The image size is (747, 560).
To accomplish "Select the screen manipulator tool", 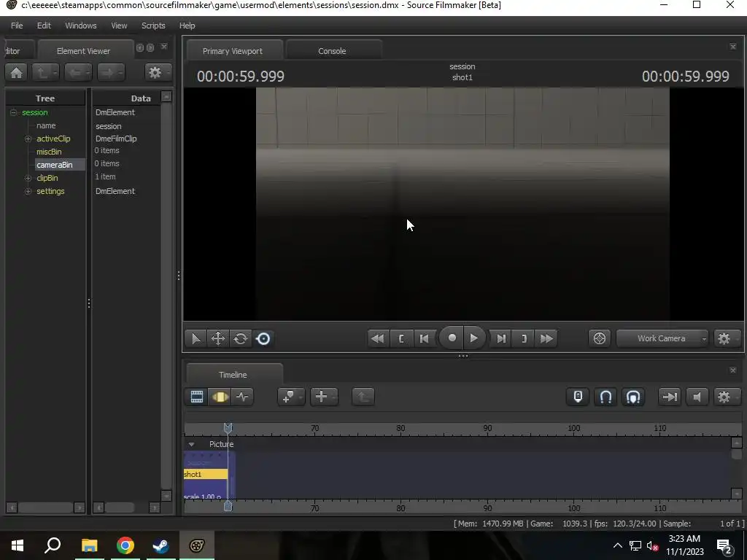I will click(263, 338).
